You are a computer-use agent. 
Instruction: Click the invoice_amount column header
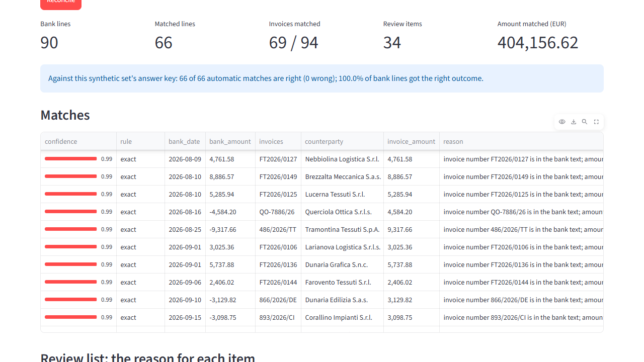(411, 141)
